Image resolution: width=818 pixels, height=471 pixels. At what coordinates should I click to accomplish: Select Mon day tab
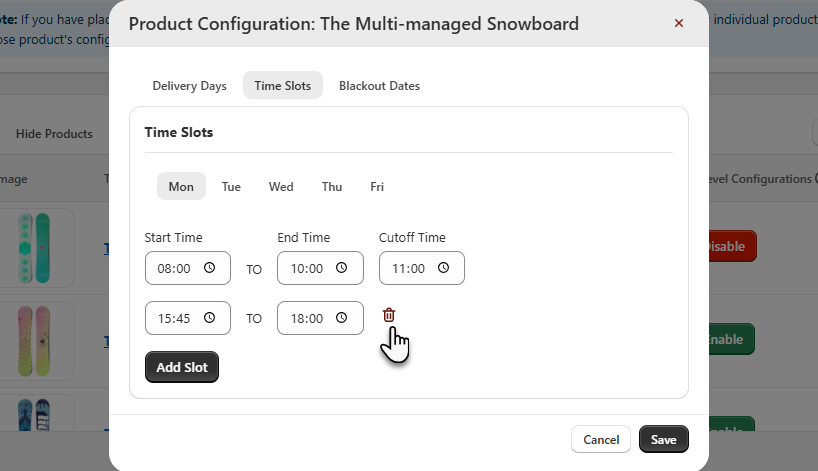coord(181,187)
